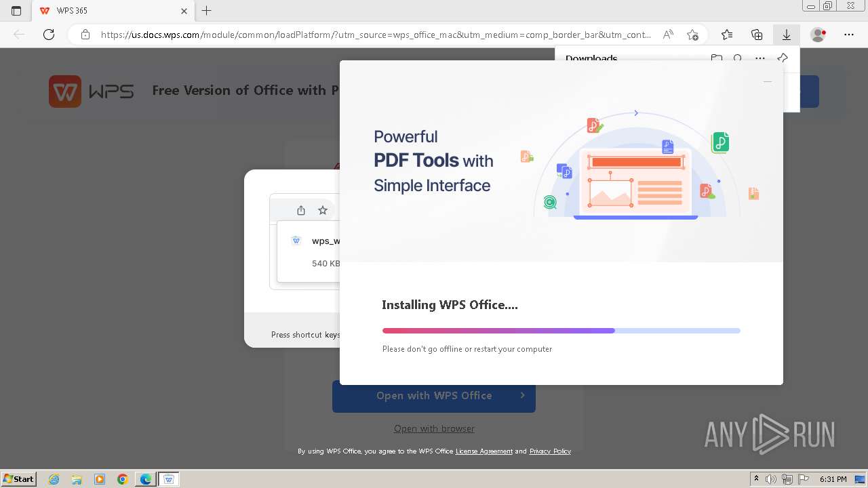This screenshot has height=488, width=868.
Task: Switch to WPS installer in taskbar
Action: 169,479
